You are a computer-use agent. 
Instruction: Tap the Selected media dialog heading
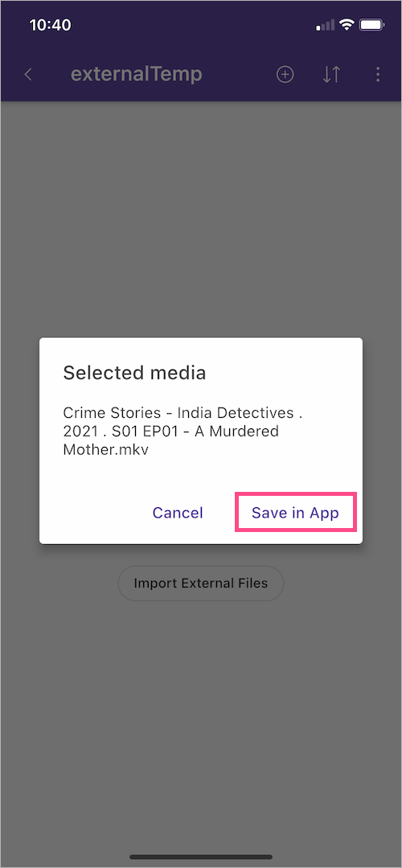[x=134, y=373]
